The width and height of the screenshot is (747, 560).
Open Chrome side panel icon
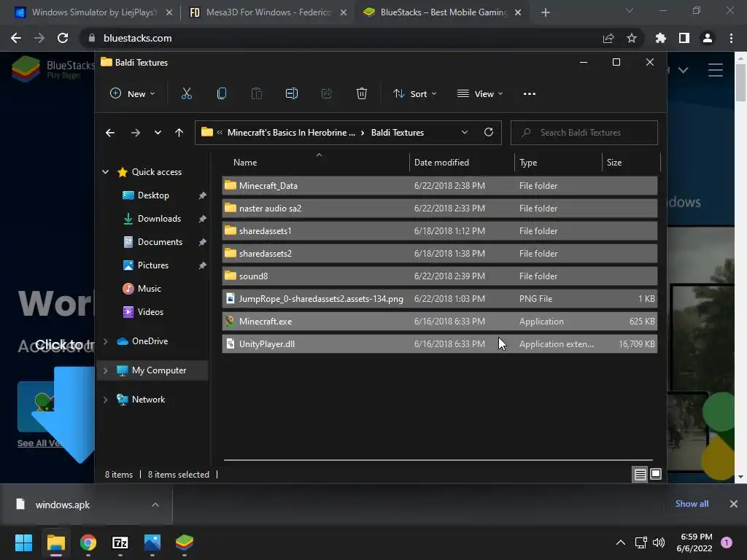[684, 38]
